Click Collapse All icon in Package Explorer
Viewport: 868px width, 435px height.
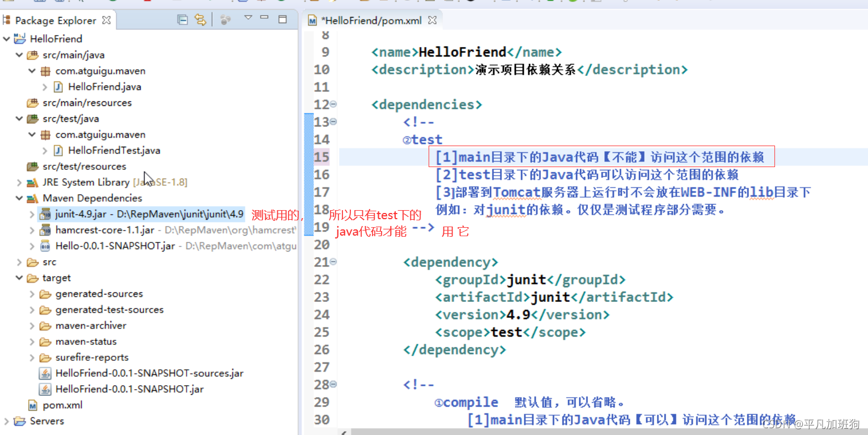click(183, 20)
